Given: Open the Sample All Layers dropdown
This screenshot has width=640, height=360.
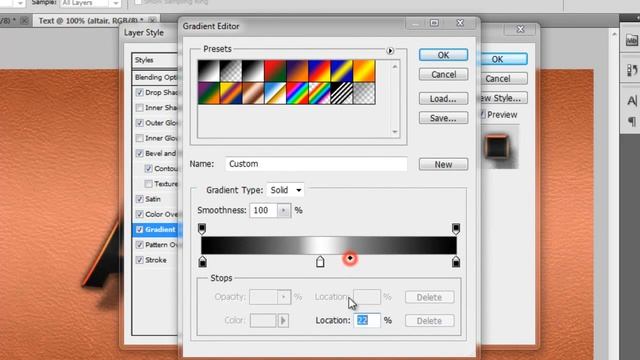Looking at the screenshot, I should 91,3.
